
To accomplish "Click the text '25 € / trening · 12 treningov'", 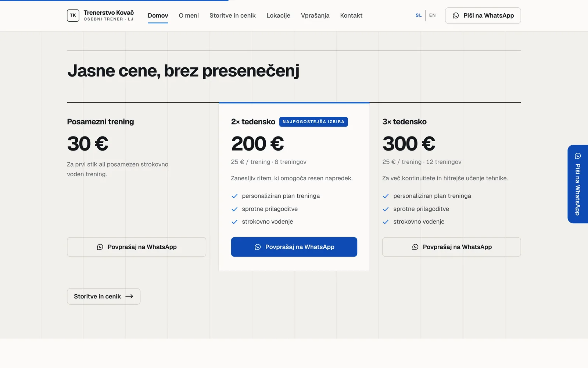I will [x=422, y=162].
